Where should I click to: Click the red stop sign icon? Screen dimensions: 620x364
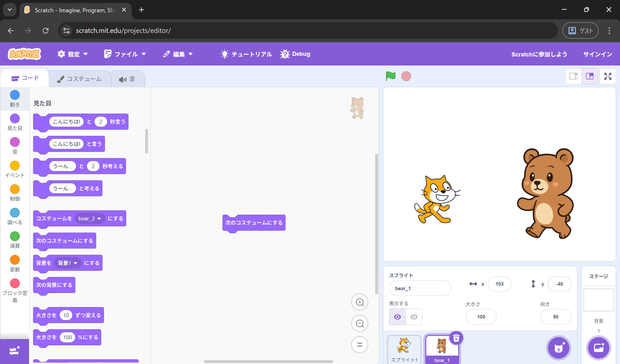pyautogui.click(x=406, y=76)
